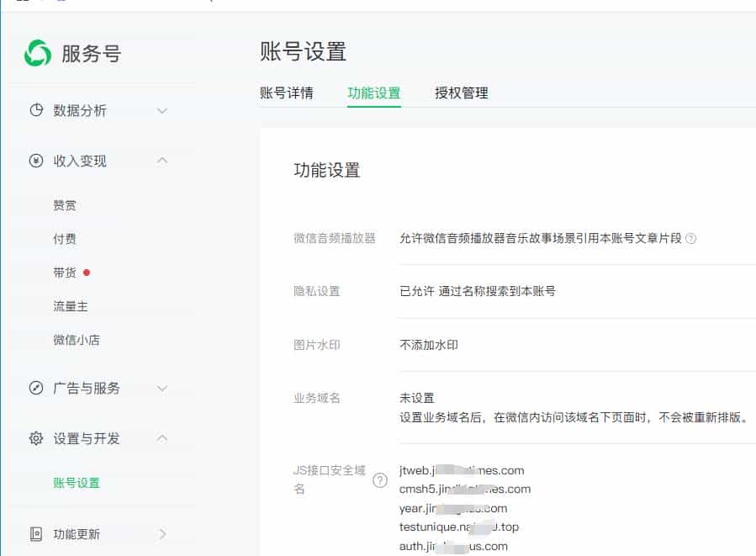The width and height of the screenshot is (756, 556).
Task: Select the 收入变现 coin icon
Action: (x=36, y=161)
